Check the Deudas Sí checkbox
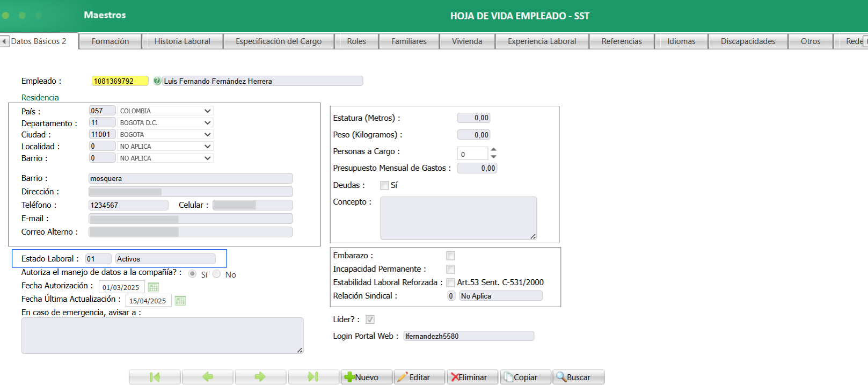The image size is (868, 385). point(384,185)
